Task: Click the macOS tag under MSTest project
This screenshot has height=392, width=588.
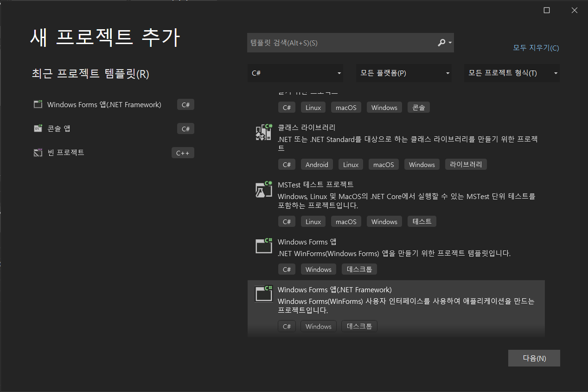Action: [346, 222]
